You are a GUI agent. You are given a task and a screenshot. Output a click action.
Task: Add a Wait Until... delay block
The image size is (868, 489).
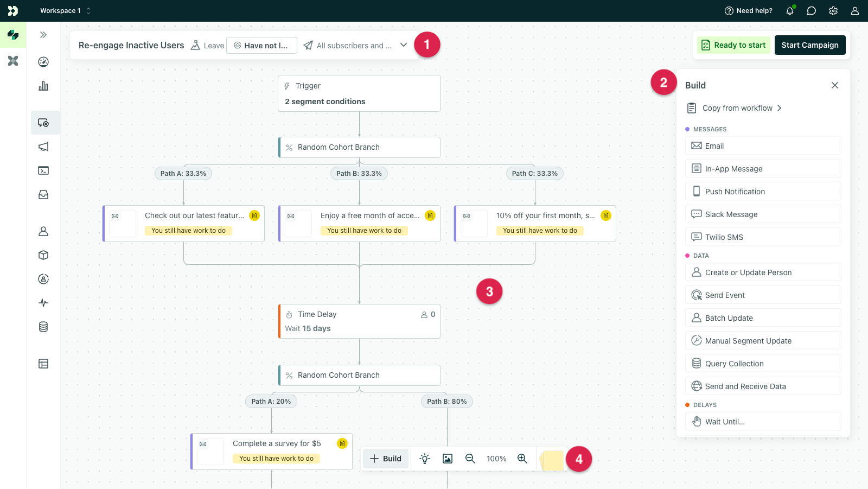(763, 421)
